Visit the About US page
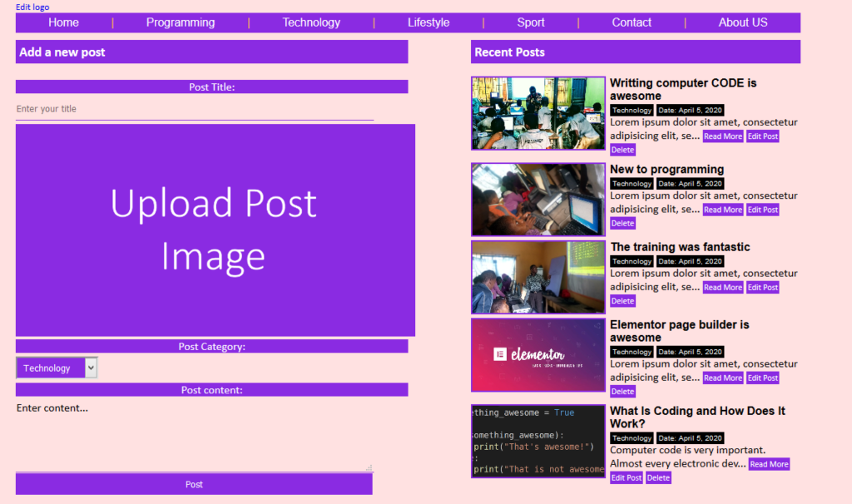This screenshot has height=504, width=852. pyautogui.click(x=743, y=22)
